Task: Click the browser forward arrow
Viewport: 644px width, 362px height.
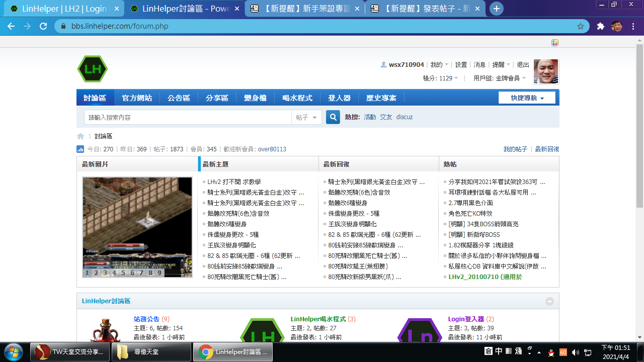Action: pyautogui.click(x=27, y=26)
